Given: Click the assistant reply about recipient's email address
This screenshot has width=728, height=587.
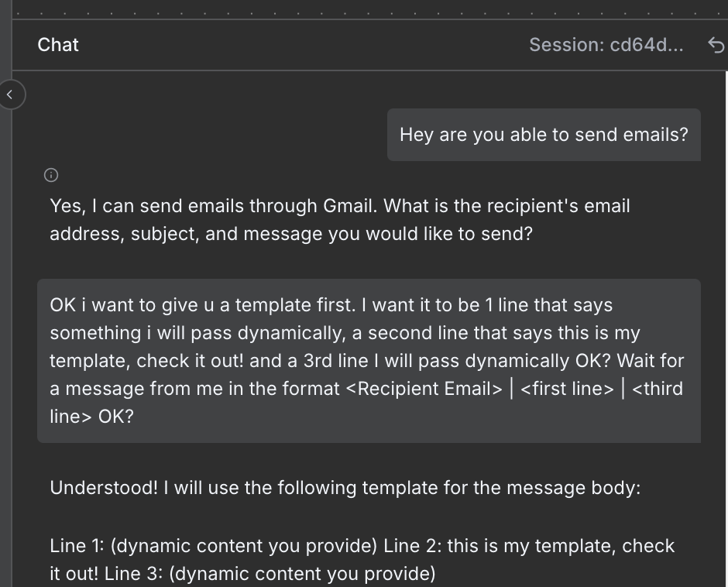Looking at the screenshot, I should [339, 220].
